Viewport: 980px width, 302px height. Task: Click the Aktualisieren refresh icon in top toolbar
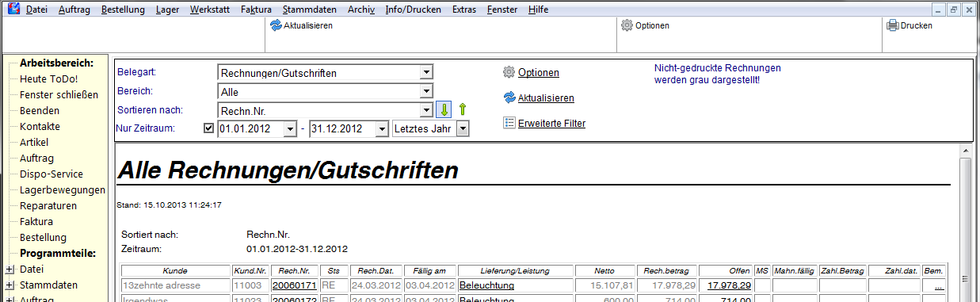tap(276, 25)
